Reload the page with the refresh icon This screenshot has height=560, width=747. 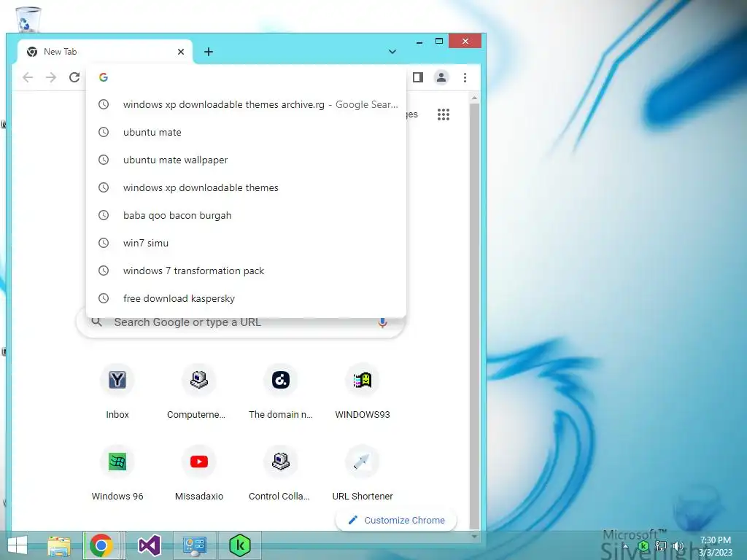pos(74,77)
